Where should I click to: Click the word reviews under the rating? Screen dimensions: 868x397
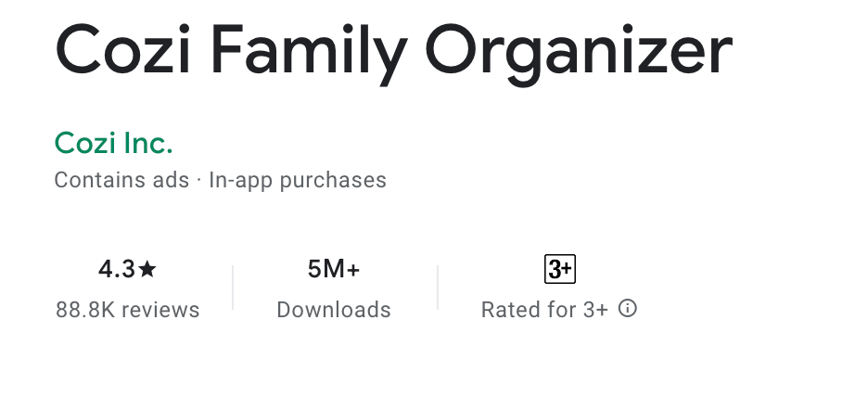160,310
